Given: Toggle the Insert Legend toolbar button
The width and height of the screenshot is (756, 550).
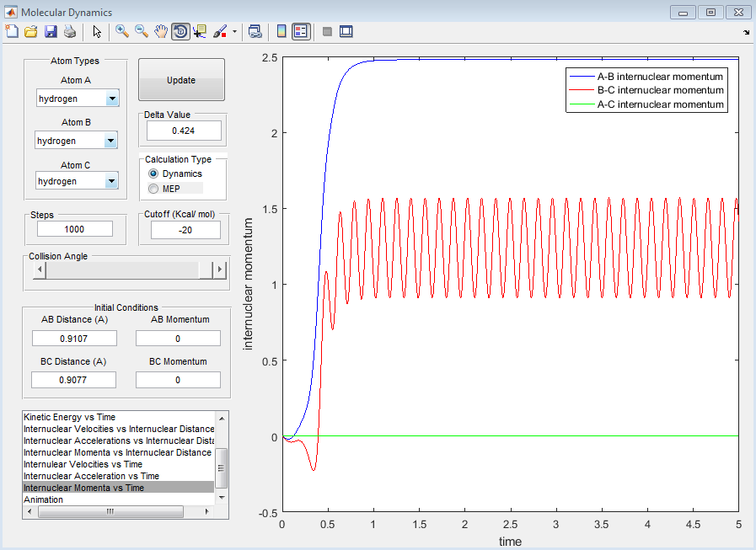Looking at the screenshot, I should point(301,31).
